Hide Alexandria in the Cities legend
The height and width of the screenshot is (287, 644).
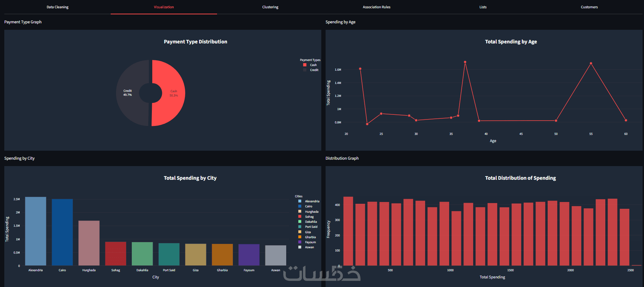309,201
